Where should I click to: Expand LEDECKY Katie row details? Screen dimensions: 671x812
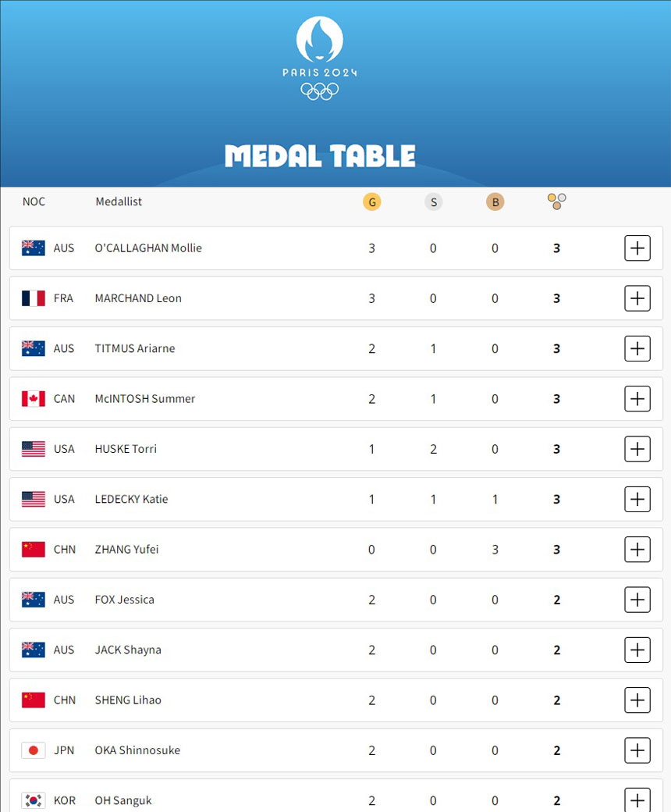point(637,499)
